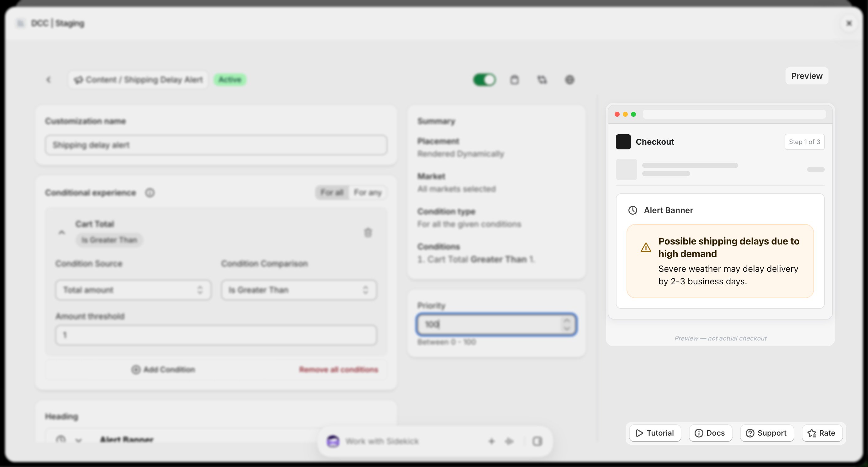Click the duplicate icon in the top toolbar
868x467 pixels.
pos(542,80)
